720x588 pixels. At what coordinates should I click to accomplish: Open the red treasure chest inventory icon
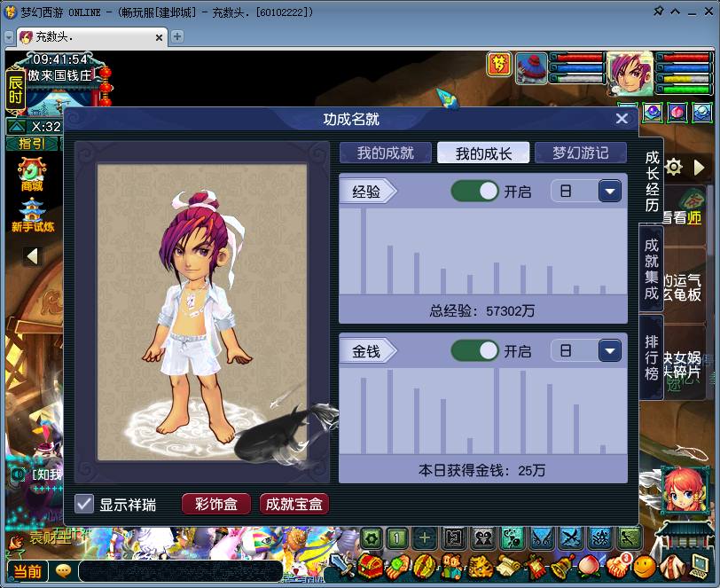pos(371,568)
